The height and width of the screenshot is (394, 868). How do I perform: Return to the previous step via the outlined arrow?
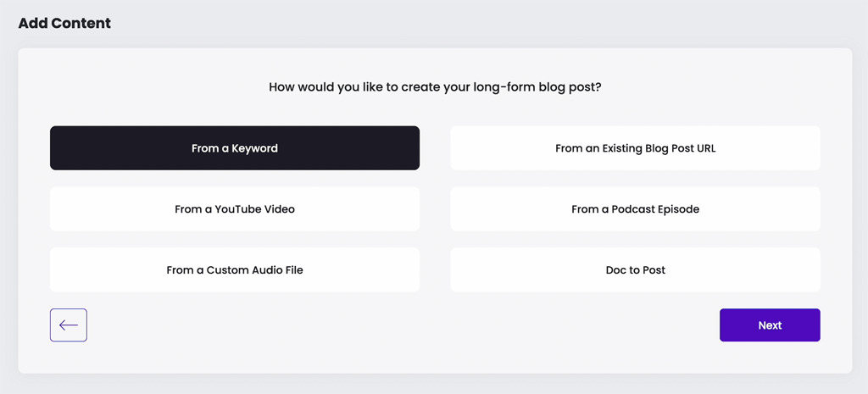(69, 325)
